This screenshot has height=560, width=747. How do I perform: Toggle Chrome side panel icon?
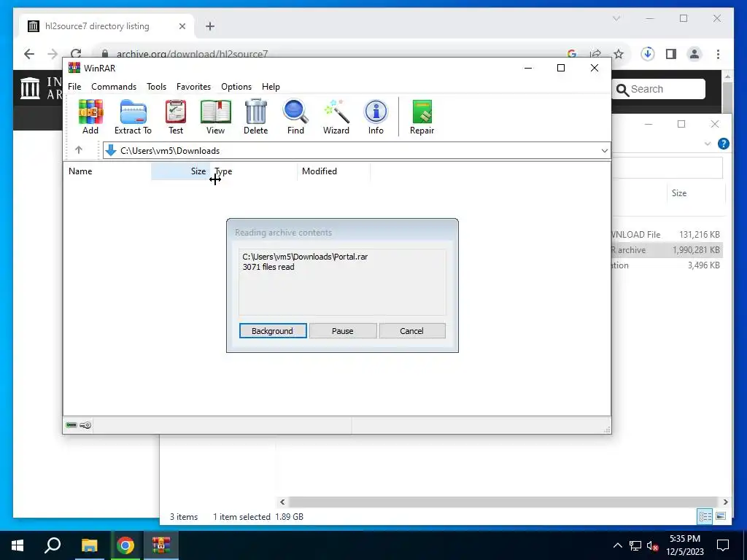[x=671, y=54]
